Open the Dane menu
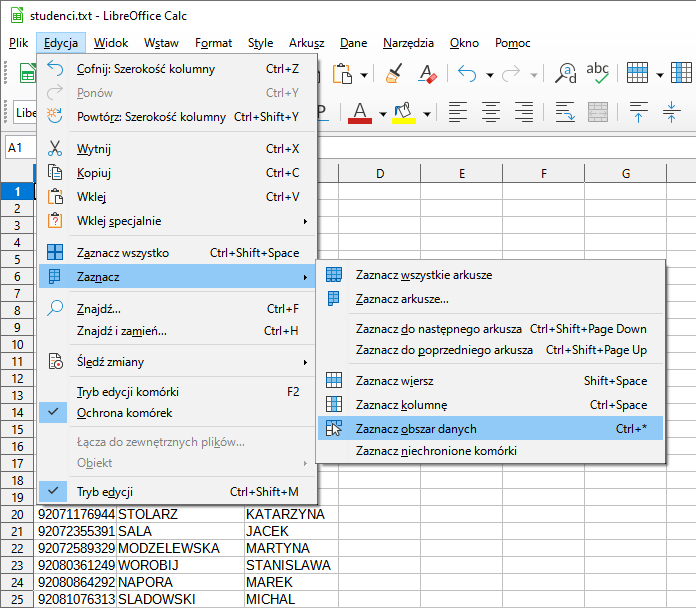This screenshot has height=608, width=696. click(353, 43)
